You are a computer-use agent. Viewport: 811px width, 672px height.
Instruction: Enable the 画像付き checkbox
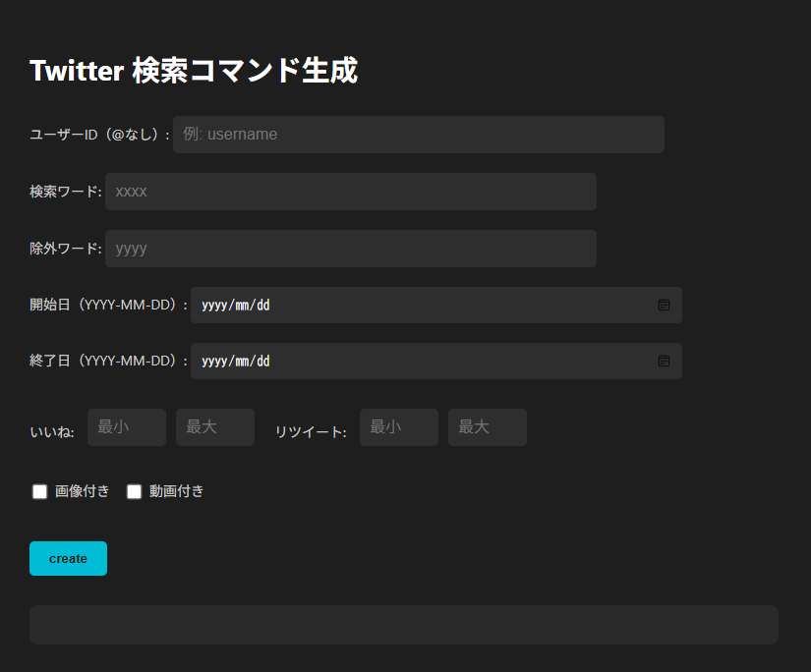[x=40, y=491]
